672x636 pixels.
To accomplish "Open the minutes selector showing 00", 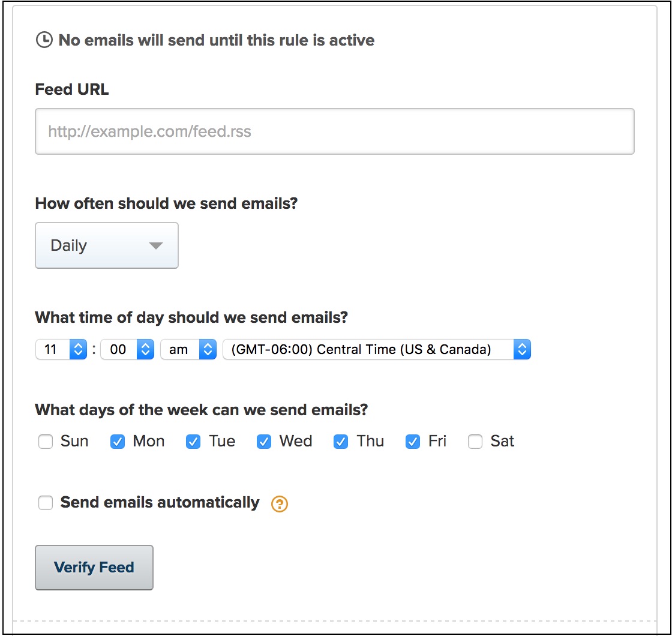I will click(x=127, y=349).
